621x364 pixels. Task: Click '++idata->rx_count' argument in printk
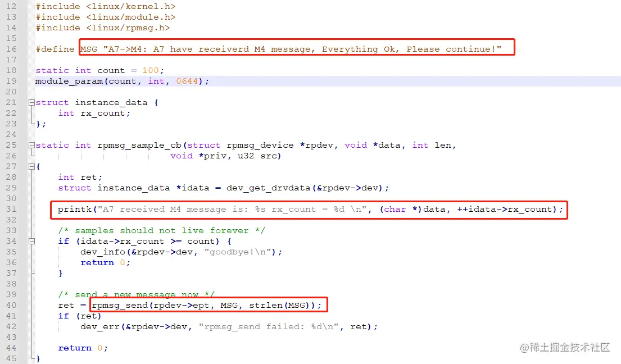click(505, 210)
